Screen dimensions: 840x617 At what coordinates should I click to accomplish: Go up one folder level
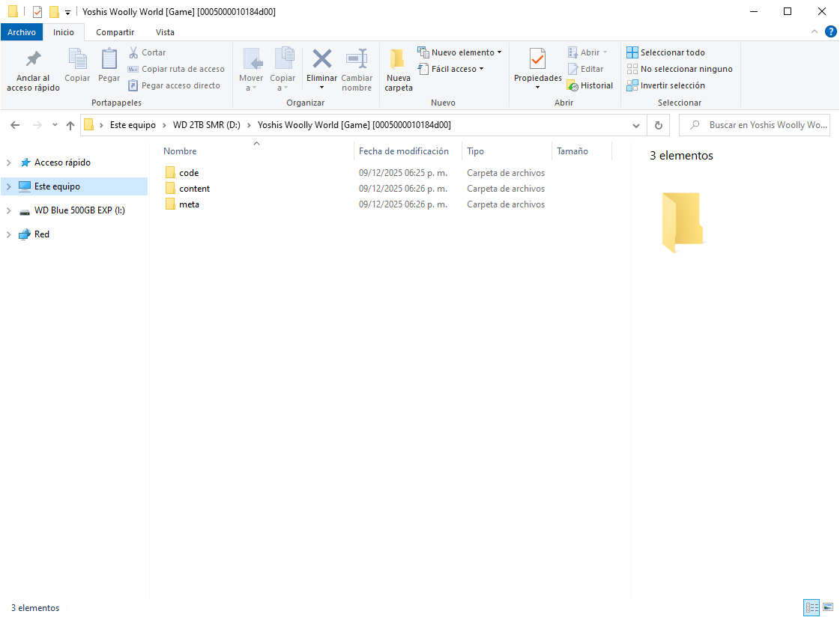point(70,125)
